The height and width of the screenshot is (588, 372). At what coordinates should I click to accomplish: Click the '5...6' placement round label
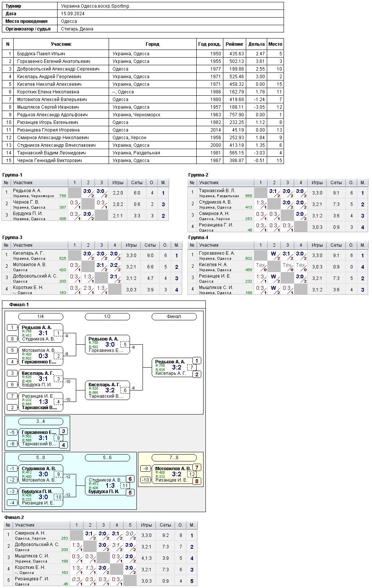tap(107, 458)
